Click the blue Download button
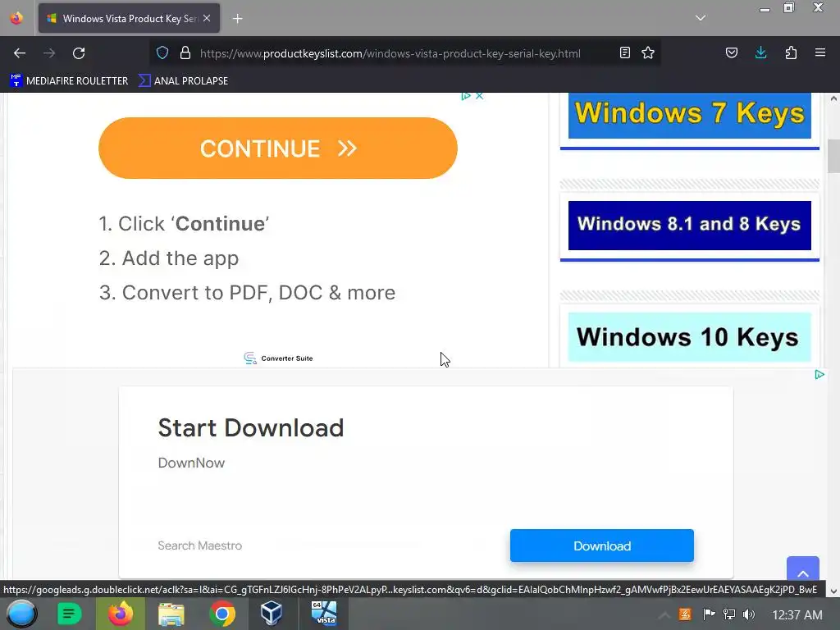 pos(601,546)
